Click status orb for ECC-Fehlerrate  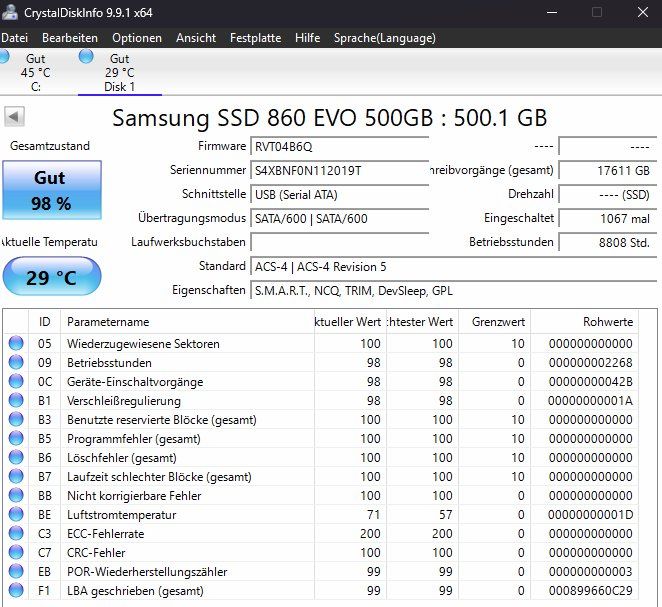click(x=16, y=533)
